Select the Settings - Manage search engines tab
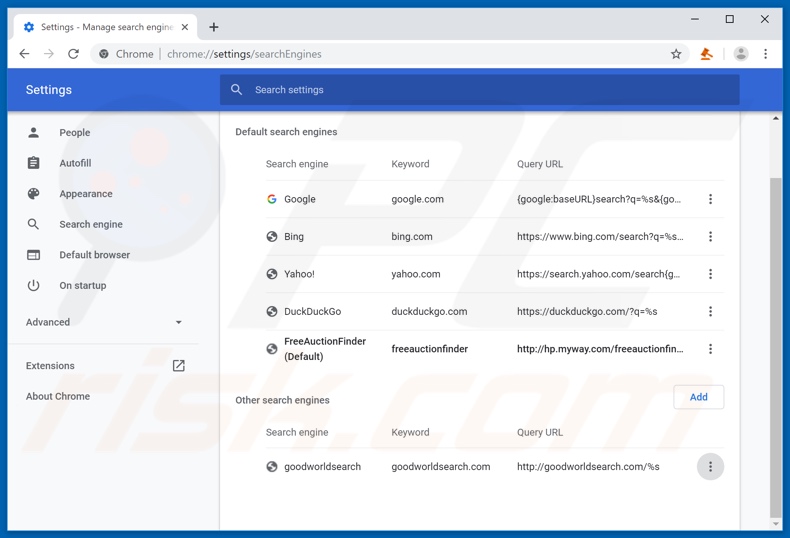Screen dimensions: 790x538 pyautogui.click(x=106, y=27)
